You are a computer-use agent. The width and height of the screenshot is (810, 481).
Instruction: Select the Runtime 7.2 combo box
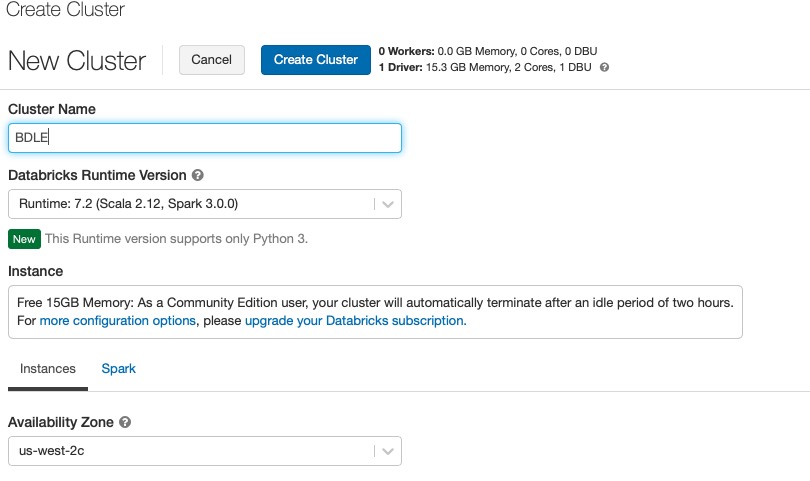click(205, 204)
